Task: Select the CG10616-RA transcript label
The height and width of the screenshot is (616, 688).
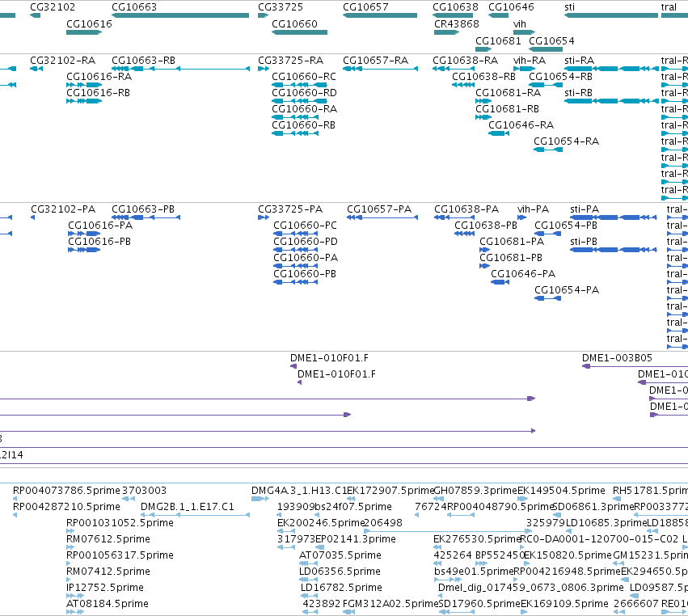Action: click(99, 76)
